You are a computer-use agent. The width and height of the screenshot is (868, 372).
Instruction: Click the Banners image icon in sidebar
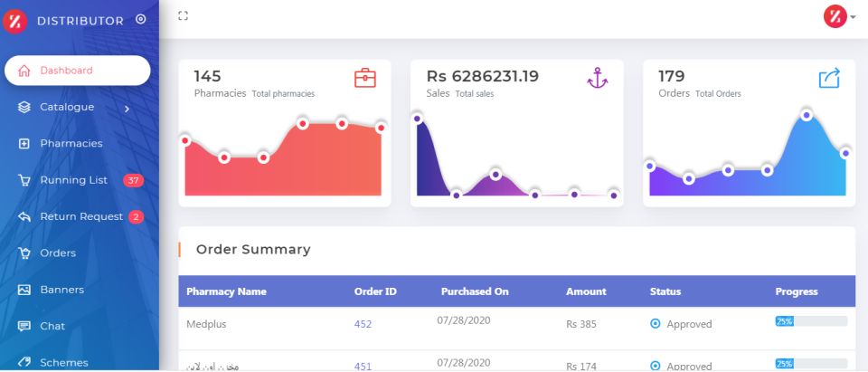(24, 290)
